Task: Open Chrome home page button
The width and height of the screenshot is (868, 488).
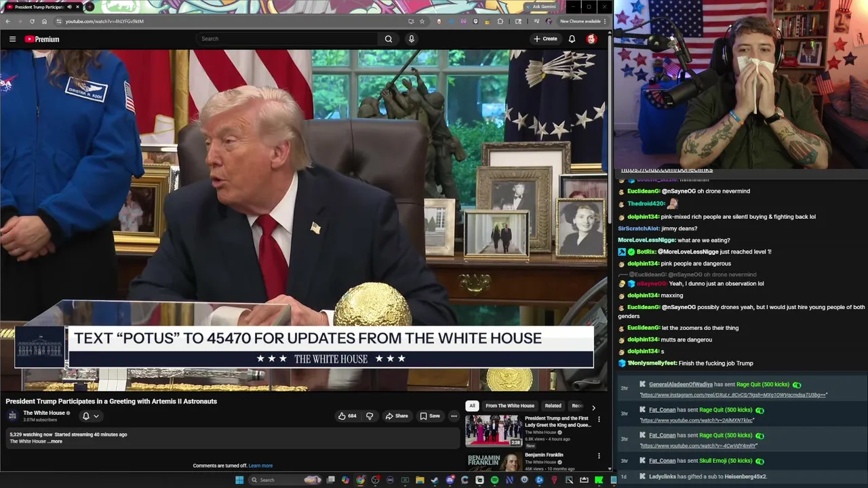Action: coord(44,21)
